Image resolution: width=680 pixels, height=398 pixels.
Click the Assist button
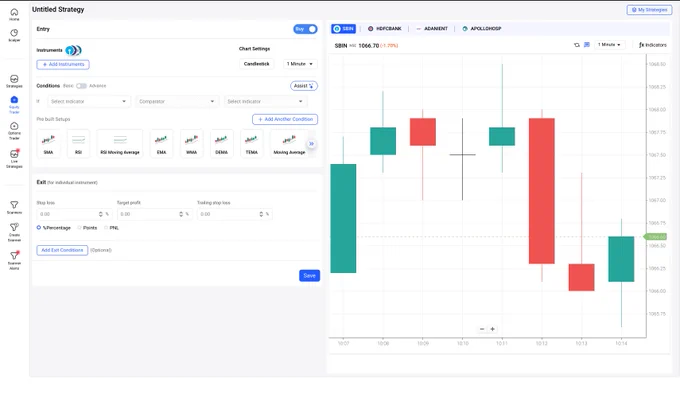click(x=304, y=86)
